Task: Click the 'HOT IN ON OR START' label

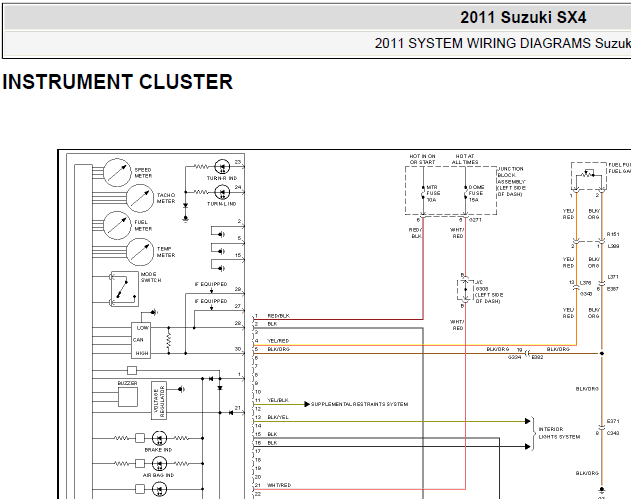Action: pyautogui.click(x=422, y=159)
